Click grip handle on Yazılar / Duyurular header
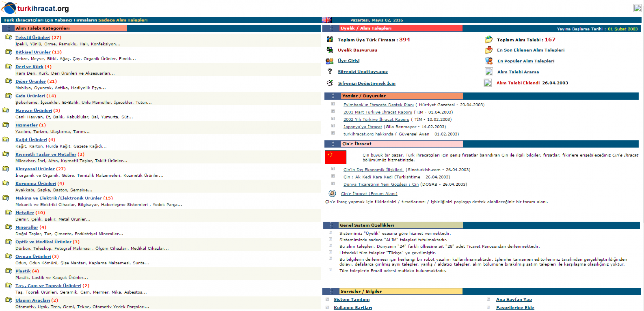 pyautogui.click(x=333, y=96)
